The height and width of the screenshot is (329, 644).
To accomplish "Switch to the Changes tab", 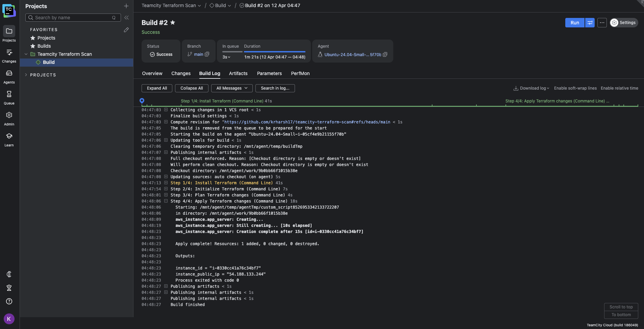I will coord(181,73).
